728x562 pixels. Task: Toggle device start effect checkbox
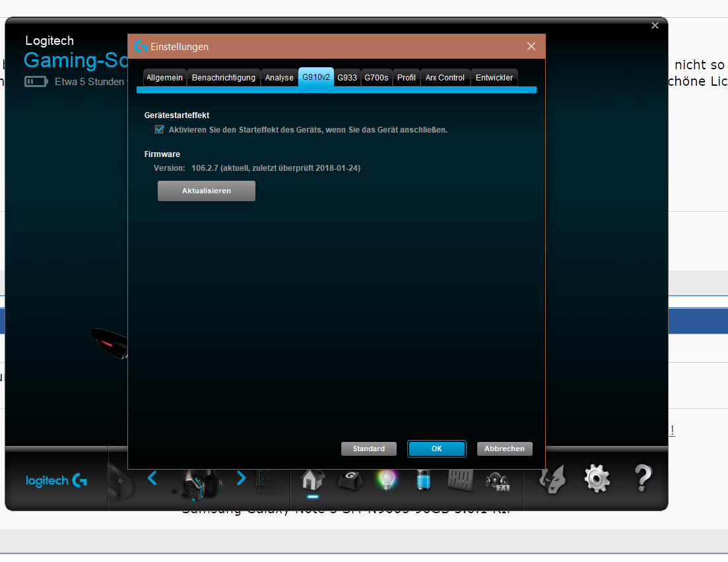tap(159, 129)
